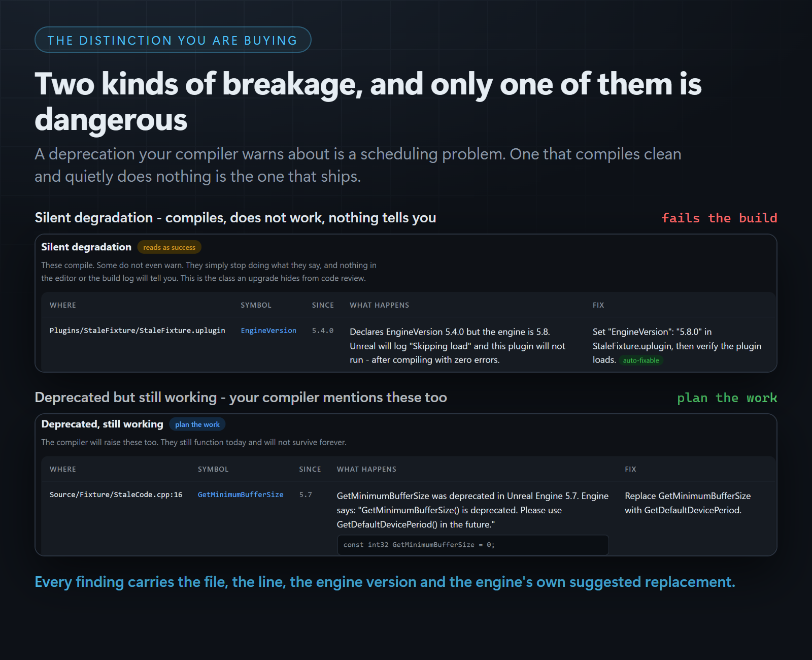This screenshot has width=812, height=660.
Task: Click the 5.4.0 version value
Action: pos(323,331)
